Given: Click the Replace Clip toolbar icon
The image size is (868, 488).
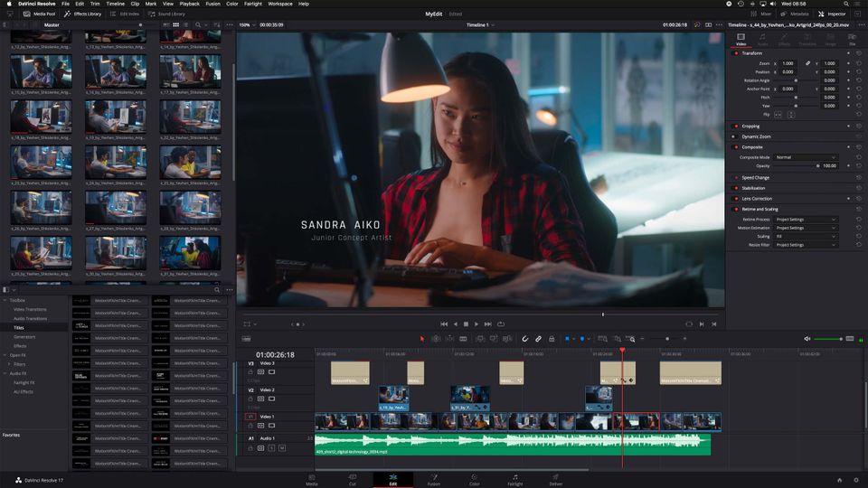Looking at the screenshot, I should tap(507, 339).
